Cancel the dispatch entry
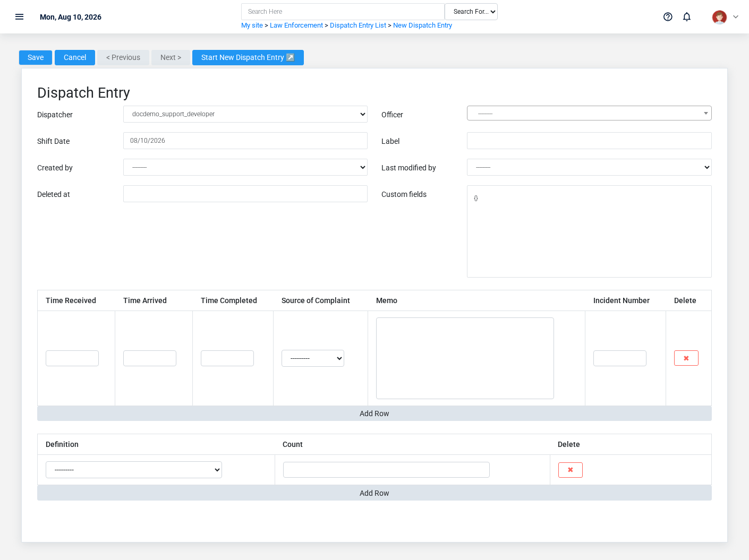749x560 pixels. tap(75, 57)
